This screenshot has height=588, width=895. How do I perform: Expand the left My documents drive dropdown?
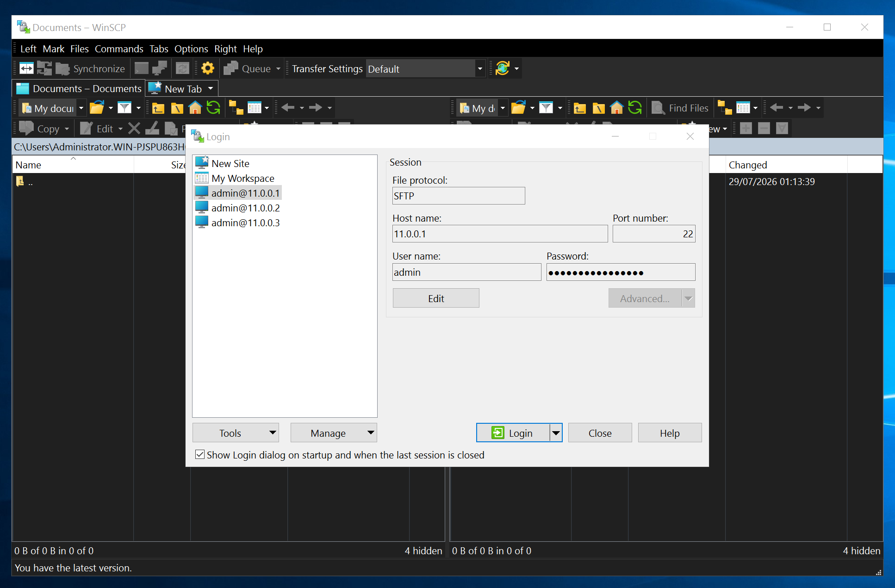click(81, 108)
